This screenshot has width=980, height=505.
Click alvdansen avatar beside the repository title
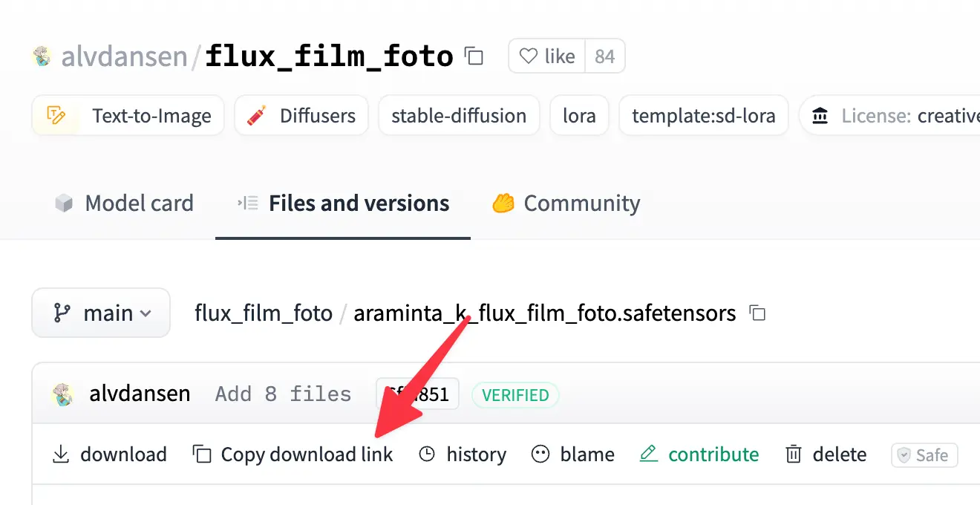pyautogui.click(x=43, y=56)
